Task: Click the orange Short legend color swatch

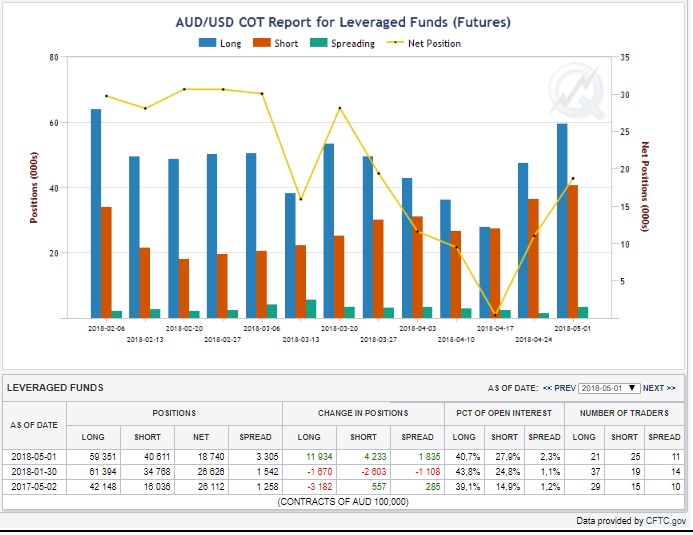Action: click(x=262, y=43)
